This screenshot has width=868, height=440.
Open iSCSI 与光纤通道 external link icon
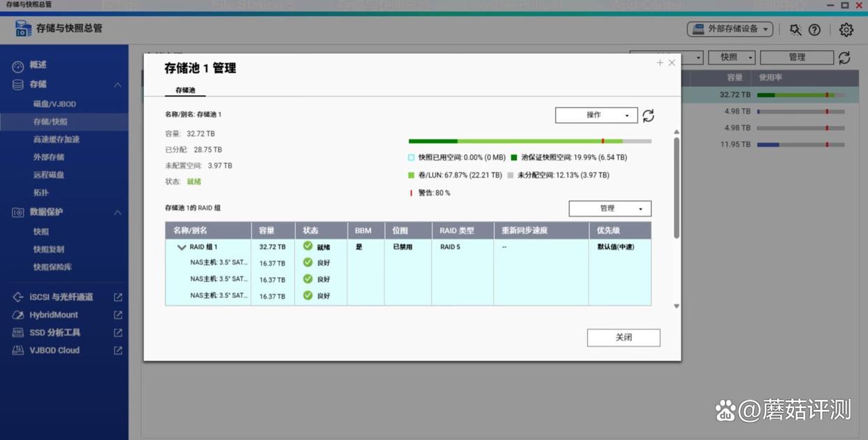click(x=118, y=297)
